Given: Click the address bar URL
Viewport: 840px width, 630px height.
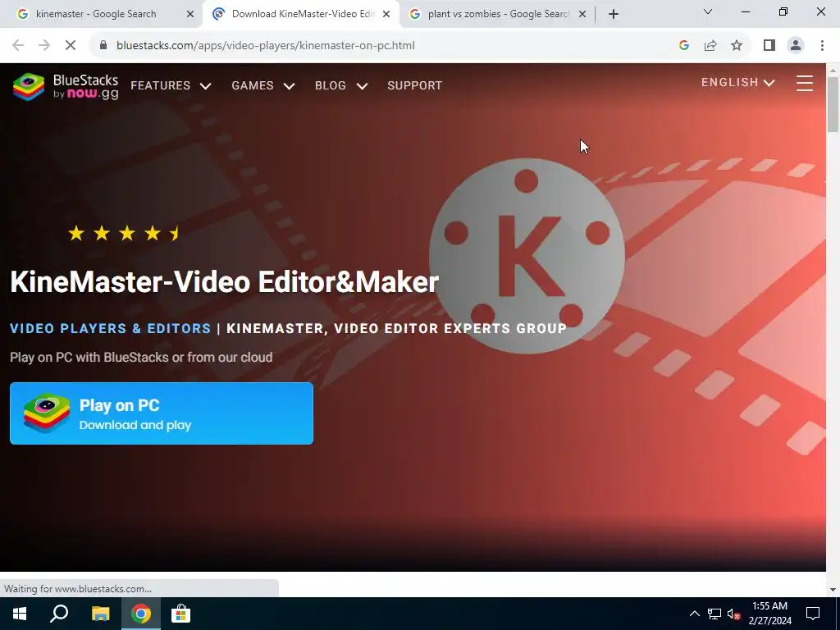Looking at the screenshot, I should point(266,46).
